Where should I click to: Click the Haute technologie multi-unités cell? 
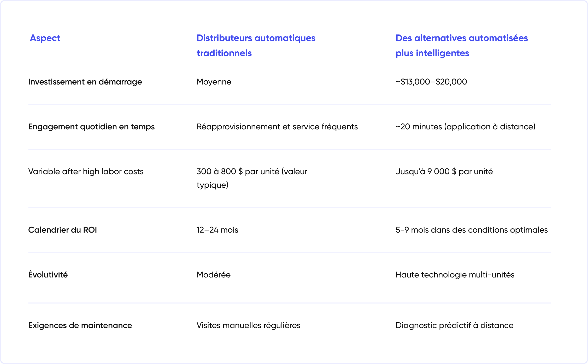click(x=455, y=275)
